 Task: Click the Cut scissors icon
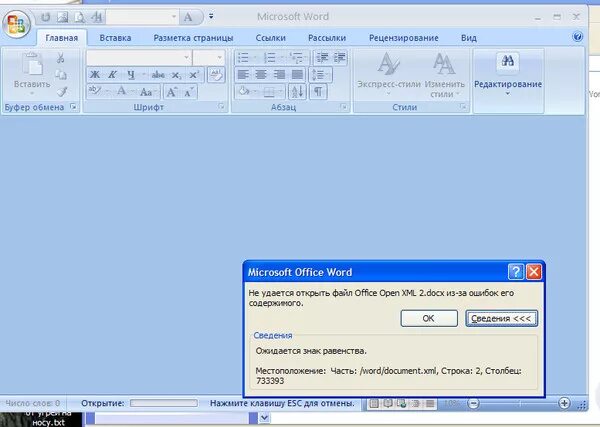(x=60, y=58)
